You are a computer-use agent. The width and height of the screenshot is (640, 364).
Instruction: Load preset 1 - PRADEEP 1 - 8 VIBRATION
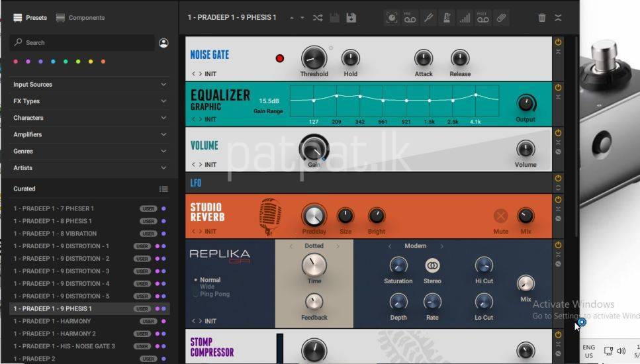[x=89, y=234]
